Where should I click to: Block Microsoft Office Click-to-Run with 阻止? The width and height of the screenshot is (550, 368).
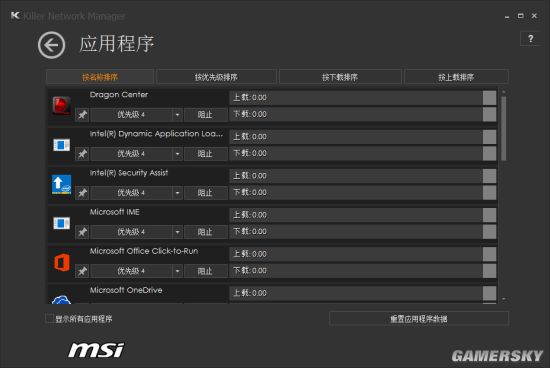tap(205, 271)
